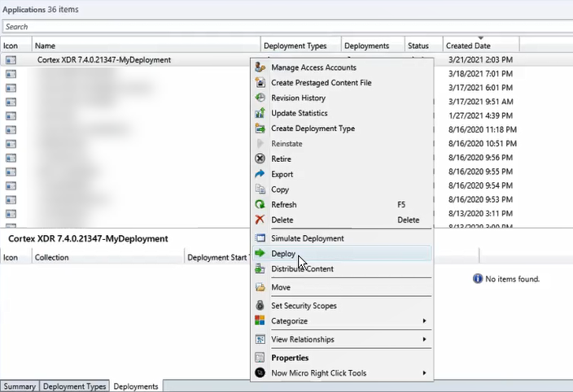Click the colorful Categorize icon
This screenshot has height=392, width=573.
click(x=260, y=320)
